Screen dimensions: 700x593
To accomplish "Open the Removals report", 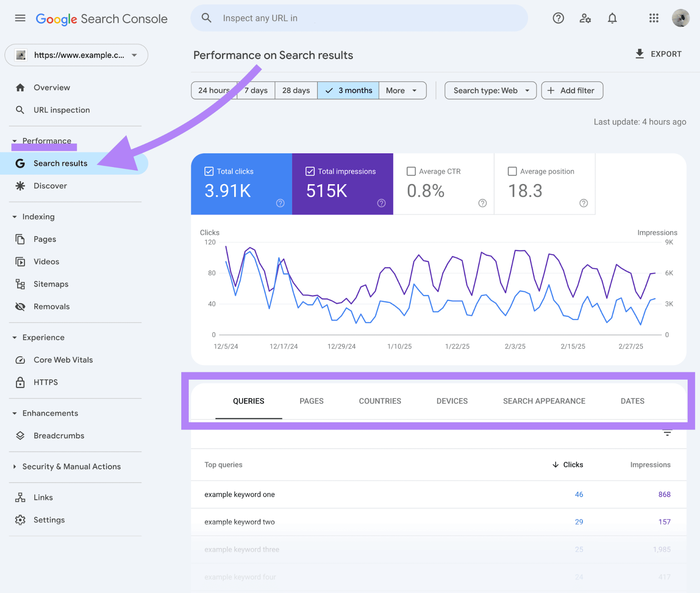I will coord(52,306).
